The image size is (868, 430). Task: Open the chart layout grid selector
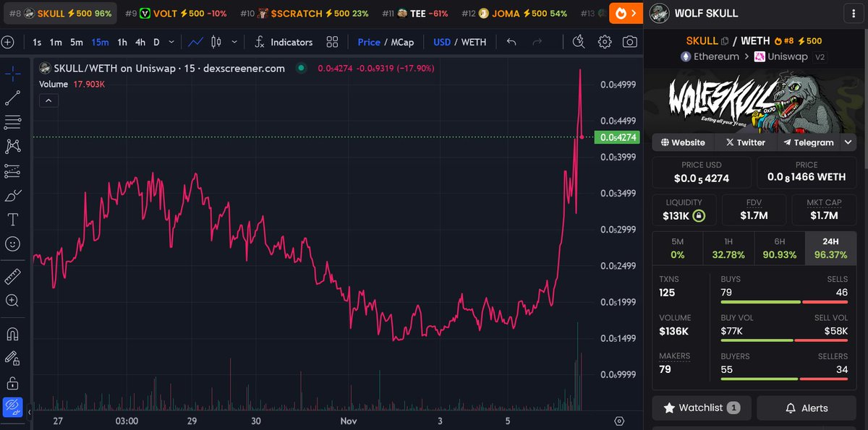click(x=332, y=42)
